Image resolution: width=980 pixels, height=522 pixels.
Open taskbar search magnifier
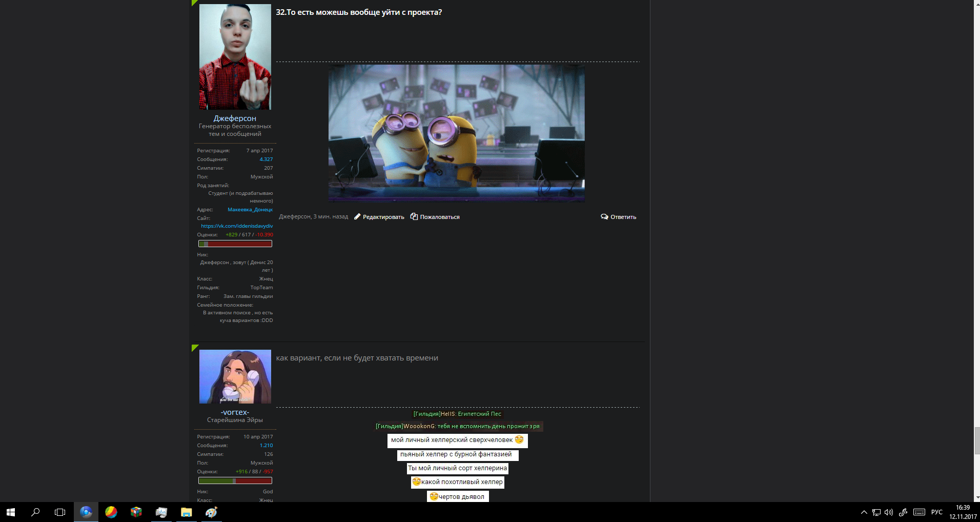click(35, 512)
